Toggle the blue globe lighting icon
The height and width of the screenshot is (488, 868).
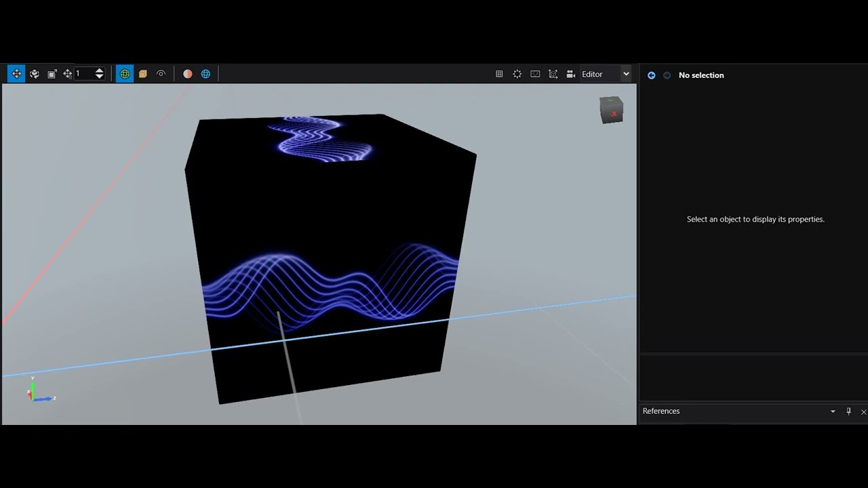pyautogui.click(x=205, y=74)
